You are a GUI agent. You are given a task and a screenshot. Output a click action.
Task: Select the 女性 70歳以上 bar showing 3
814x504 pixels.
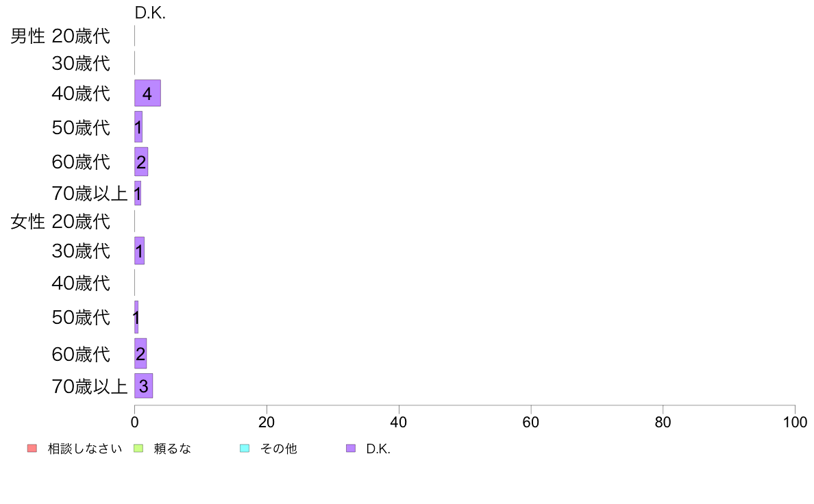coord(143,386)
